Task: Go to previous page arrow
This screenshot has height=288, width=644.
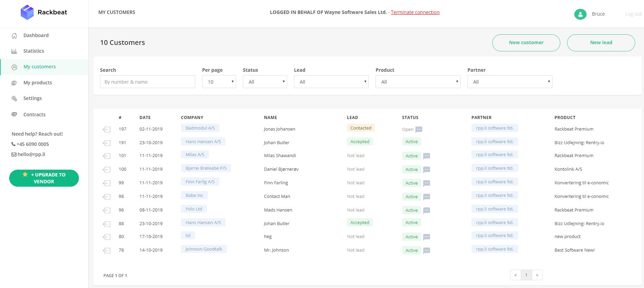Action: tap(515, 275)
